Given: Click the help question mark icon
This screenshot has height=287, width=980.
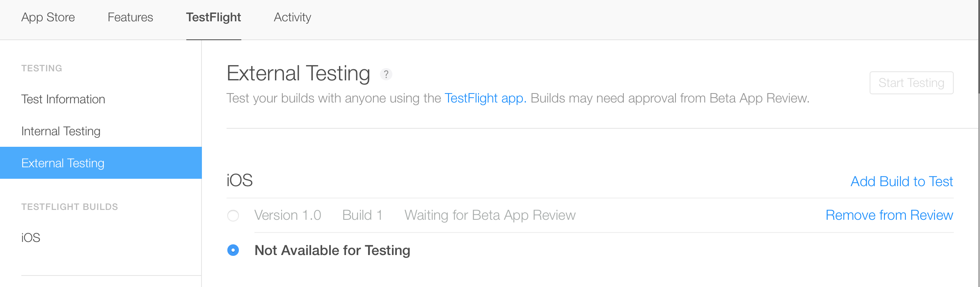Looking at the screenshot, I should coord(386,74).
